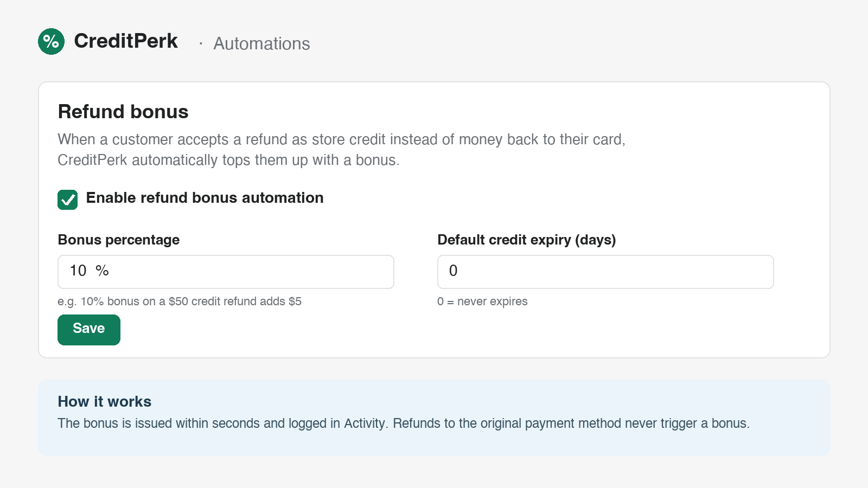Click the Bonus percentage field label

click(x=119, y=240)
